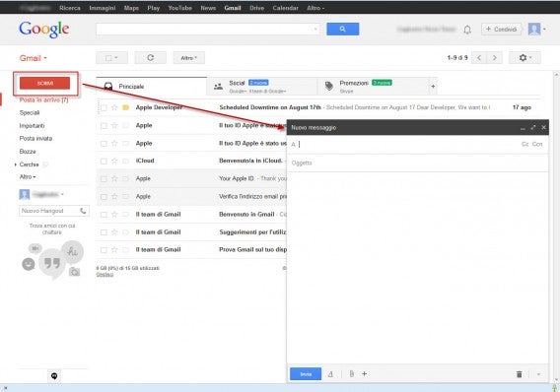Viewport: 560px width, 392px height.
Task: Star the 'Benvenuto in Gmail' email
Action: (114, 215)
